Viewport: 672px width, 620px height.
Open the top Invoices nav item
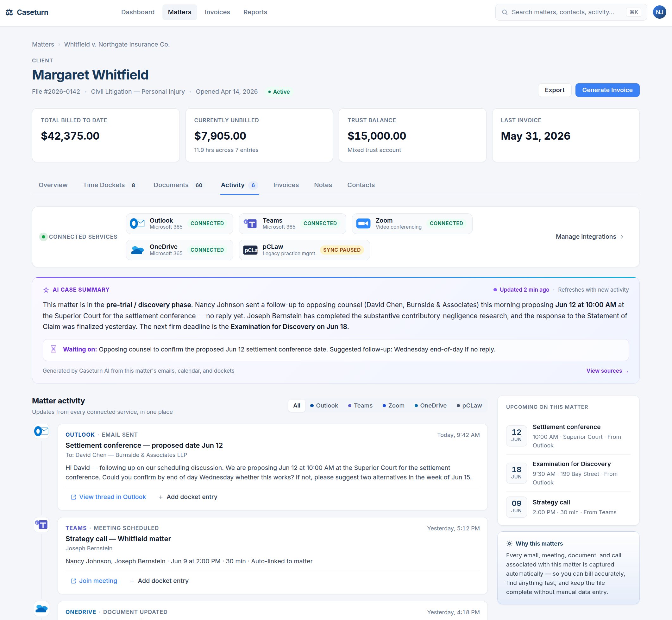pyautogui.click(x=217, y=12)
